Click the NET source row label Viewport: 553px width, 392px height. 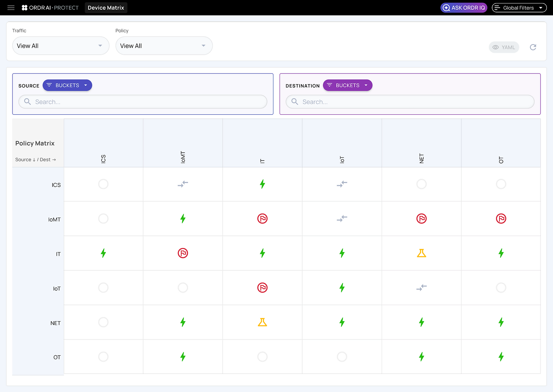click(56, 323)
